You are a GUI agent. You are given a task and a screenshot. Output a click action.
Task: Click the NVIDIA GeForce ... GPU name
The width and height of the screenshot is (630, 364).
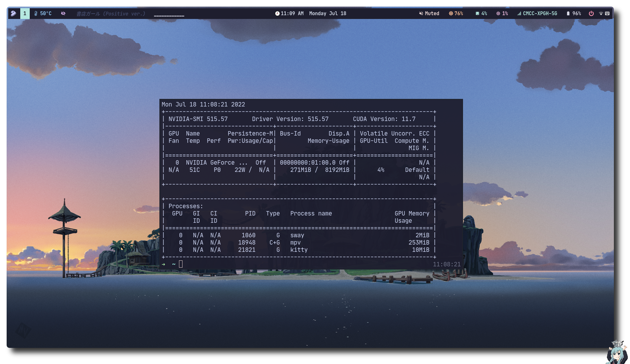click(217, 162)
